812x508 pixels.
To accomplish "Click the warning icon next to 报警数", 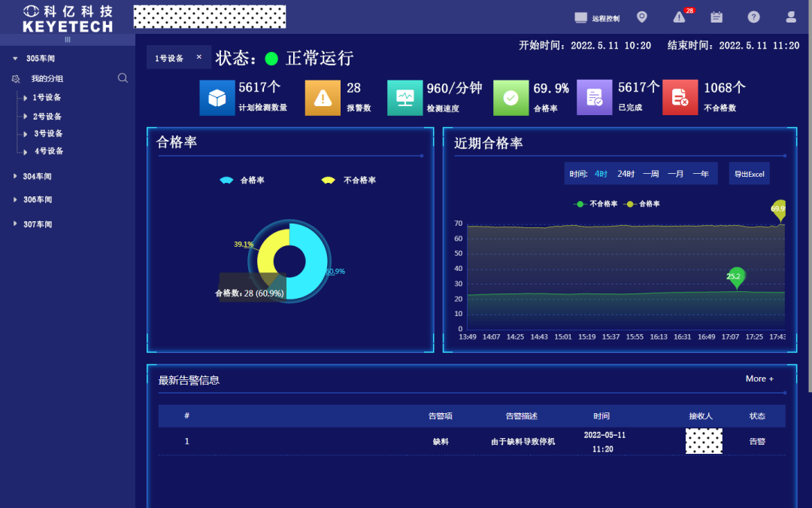I will [322, 97].
